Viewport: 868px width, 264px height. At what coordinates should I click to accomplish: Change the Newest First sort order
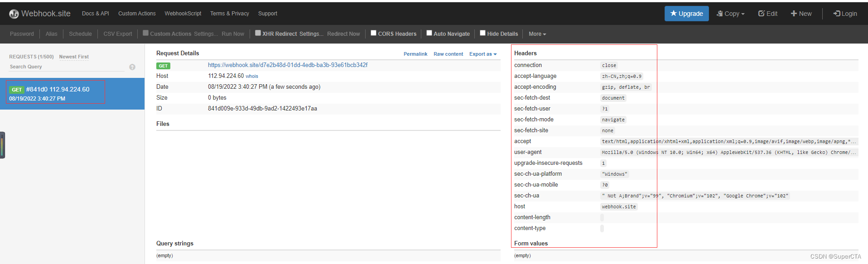74,57
